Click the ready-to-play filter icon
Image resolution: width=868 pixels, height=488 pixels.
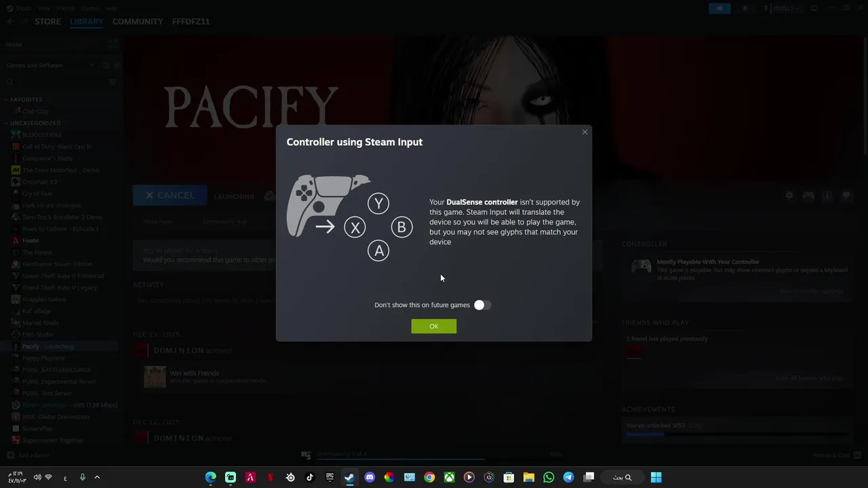(117, 65)
